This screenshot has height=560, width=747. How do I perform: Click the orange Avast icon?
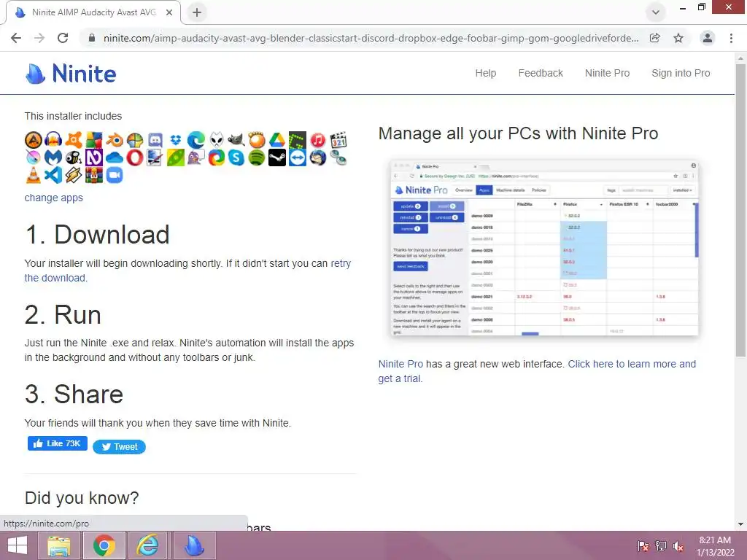[x=74, y=140]
